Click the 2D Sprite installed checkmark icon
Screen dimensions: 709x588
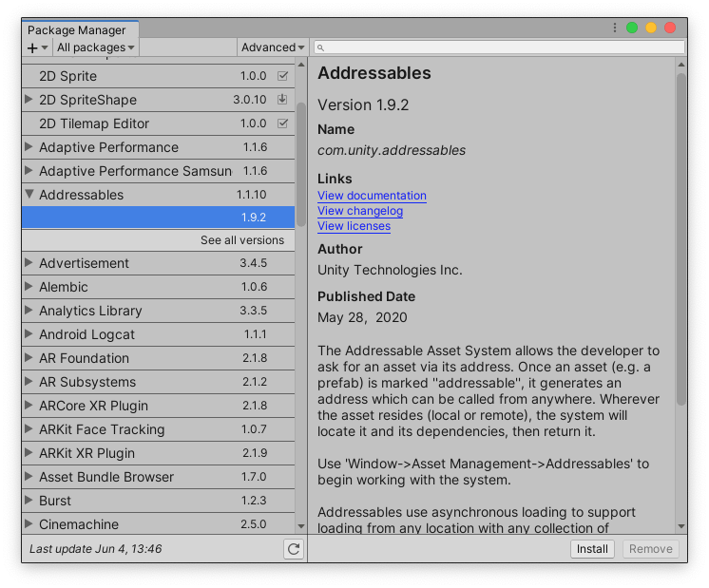pos(282,76)
